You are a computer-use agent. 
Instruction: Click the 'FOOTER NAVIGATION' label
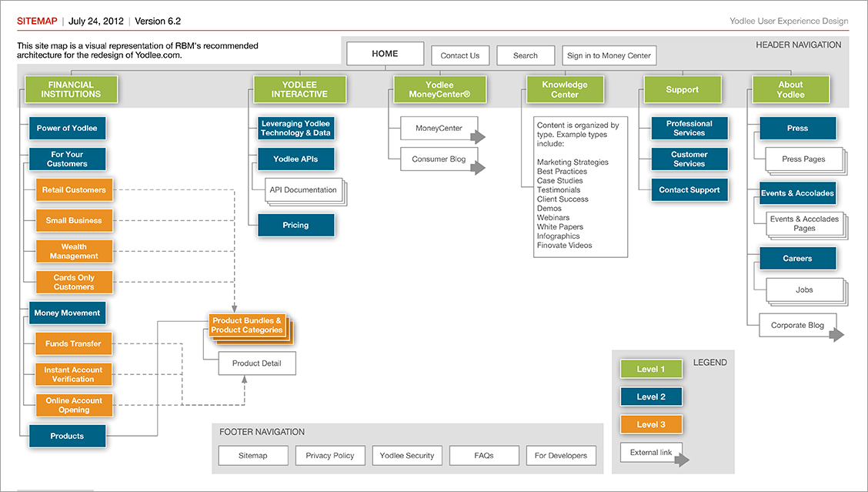[262, 432]
